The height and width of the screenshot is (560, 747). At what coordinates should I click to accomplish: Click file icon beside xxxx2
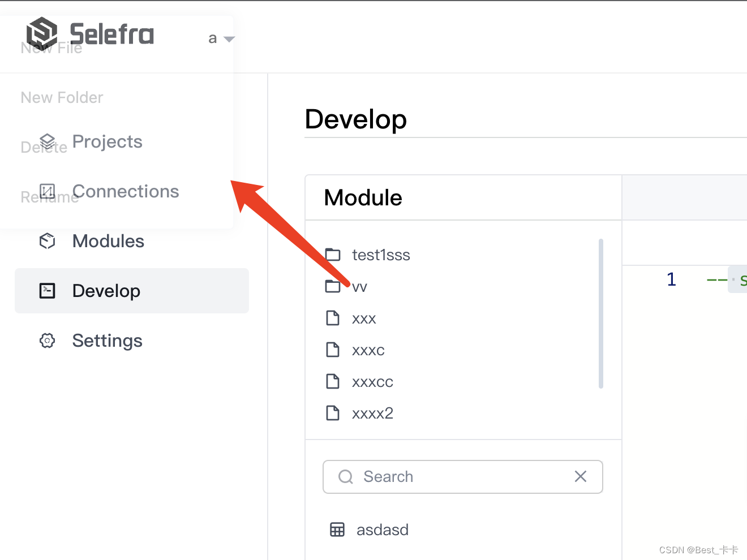pos(333,413)
